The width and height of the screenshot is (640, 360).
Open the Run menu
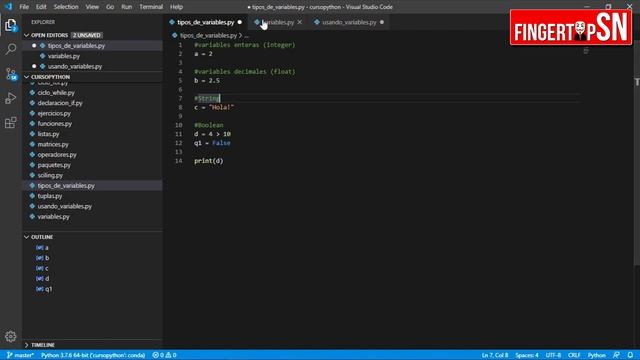(x=127, y=7)
